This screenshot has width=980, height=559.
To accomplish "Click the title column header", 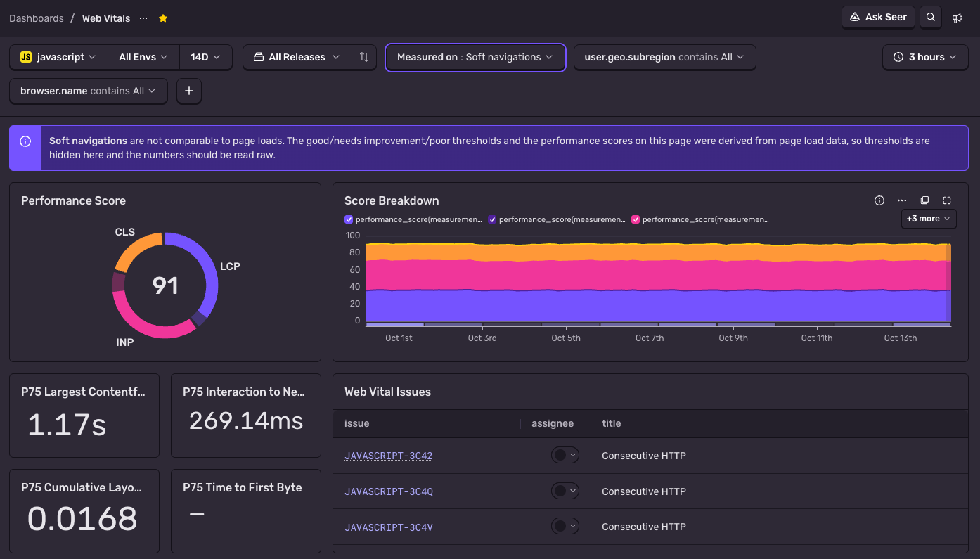I will click(x=612, y=423).
